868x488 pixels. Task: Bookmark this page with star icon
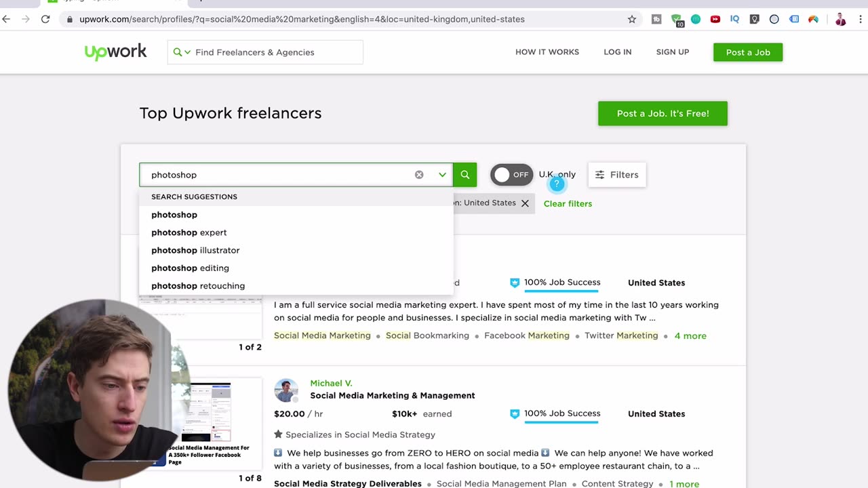(632, 19)
